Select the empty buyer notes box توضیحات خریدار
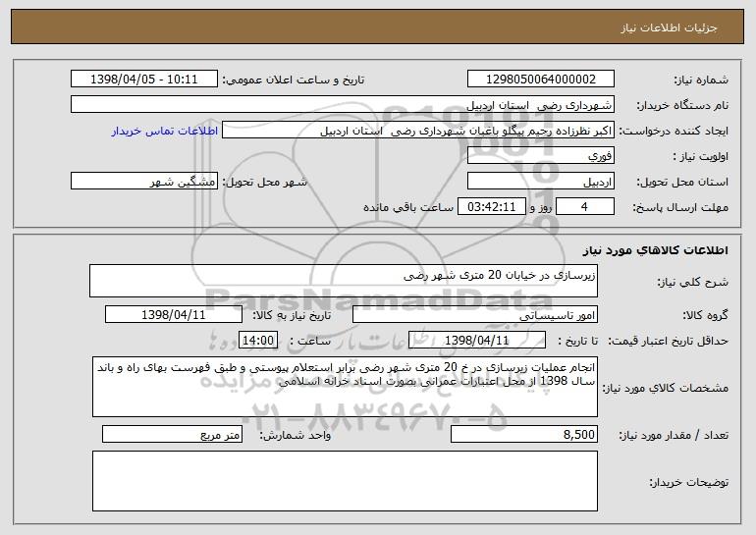The image size is (756, 535). 345,481
